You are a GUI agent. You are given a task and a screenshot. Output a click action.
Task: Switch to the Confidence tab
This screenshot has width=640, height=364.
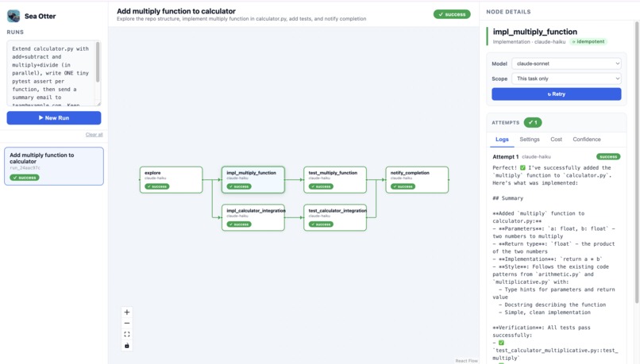click(x=587, y=140)
